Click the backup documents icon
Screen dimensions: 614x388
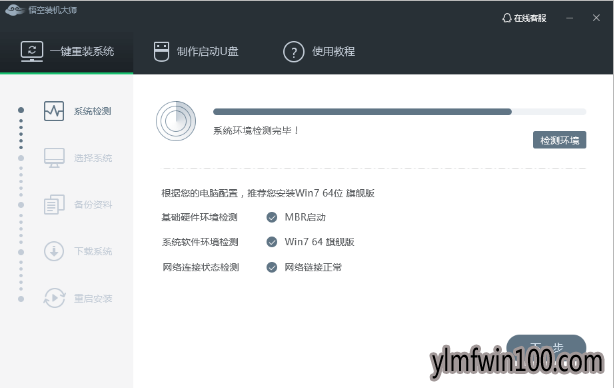point(54,205)
